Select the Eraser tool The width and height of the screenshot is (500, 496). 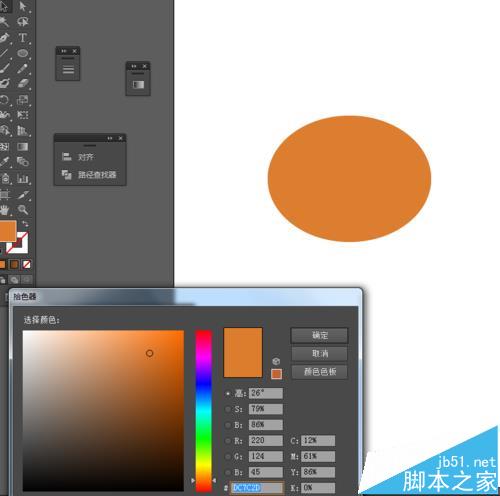(x=23, y=83)
